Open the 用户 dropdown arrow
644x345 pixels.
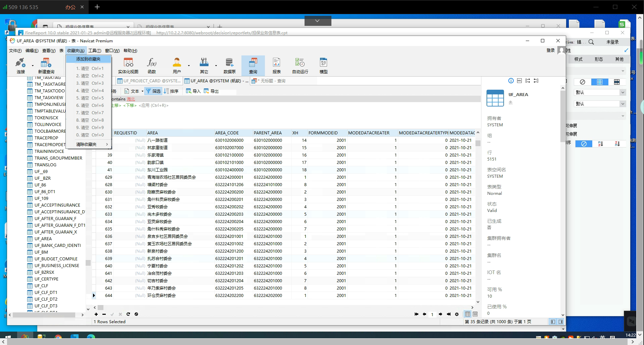click(x=189, y=66)
